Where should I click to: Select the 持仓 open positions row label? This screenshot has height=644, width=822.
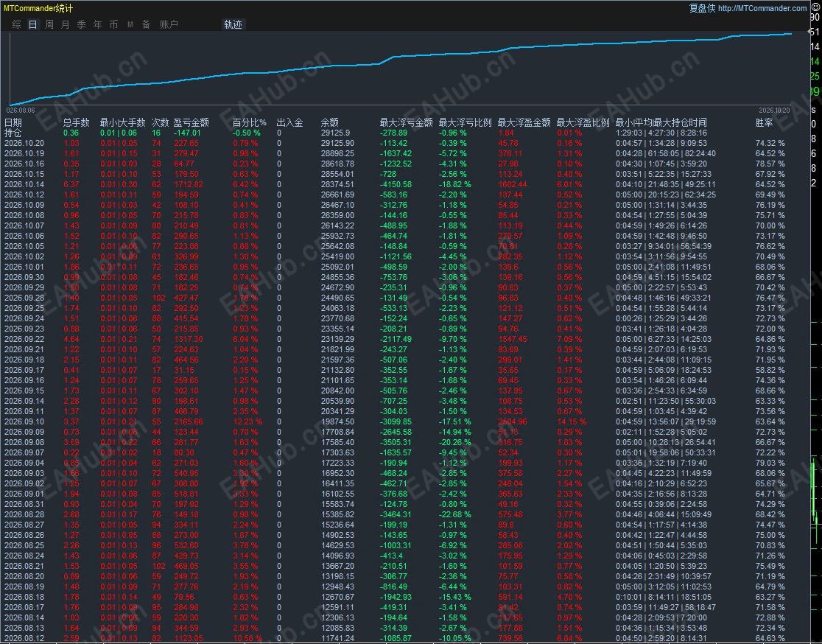(x=13, y=133)
